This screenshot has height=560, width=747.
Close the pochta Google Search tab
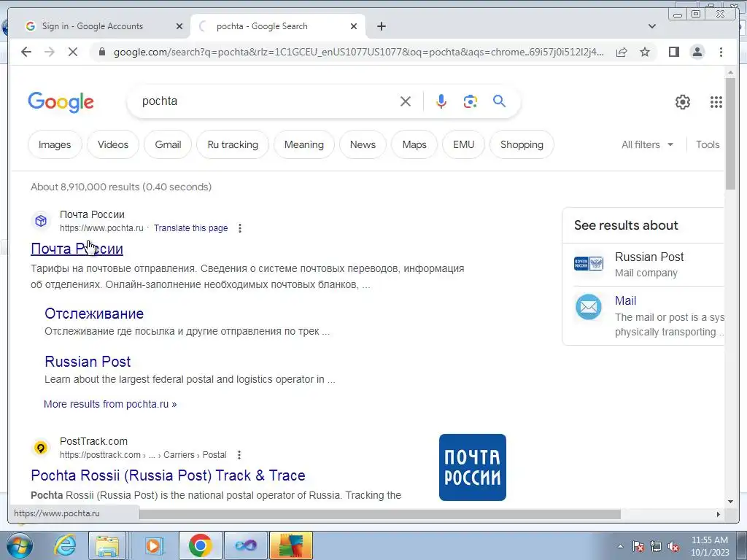[x=354, y=26]
